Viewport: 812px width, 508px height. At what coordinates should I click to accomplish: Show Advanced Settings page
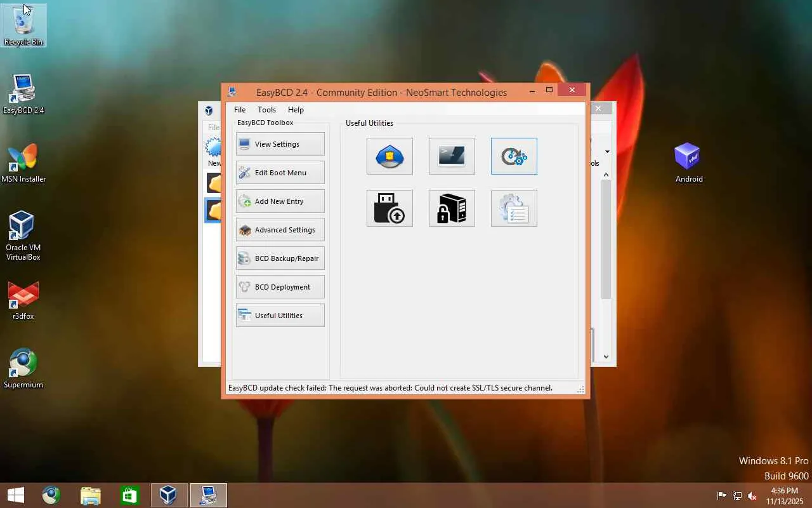pyautogui.click(x=280, y=230)
